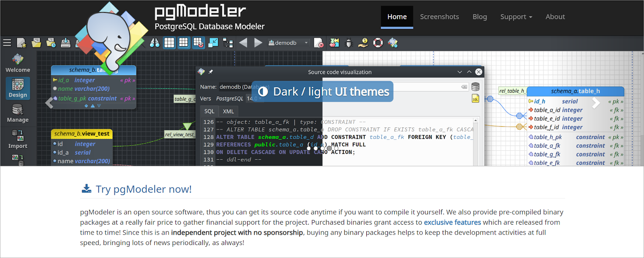The height and width of the screenshot is (258, 644).
Task: Expand the Support dropdown menu
Action: point(516,17)
